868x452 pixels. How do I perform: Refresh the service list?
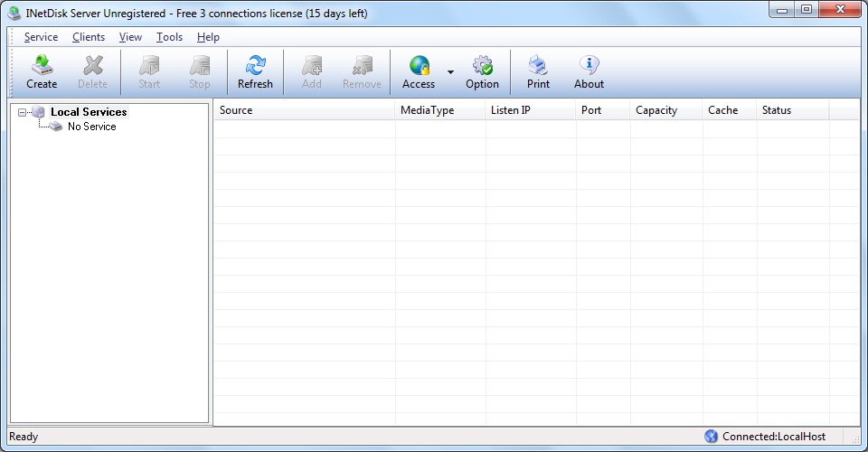pyautogui.click(x=255, y=72)
